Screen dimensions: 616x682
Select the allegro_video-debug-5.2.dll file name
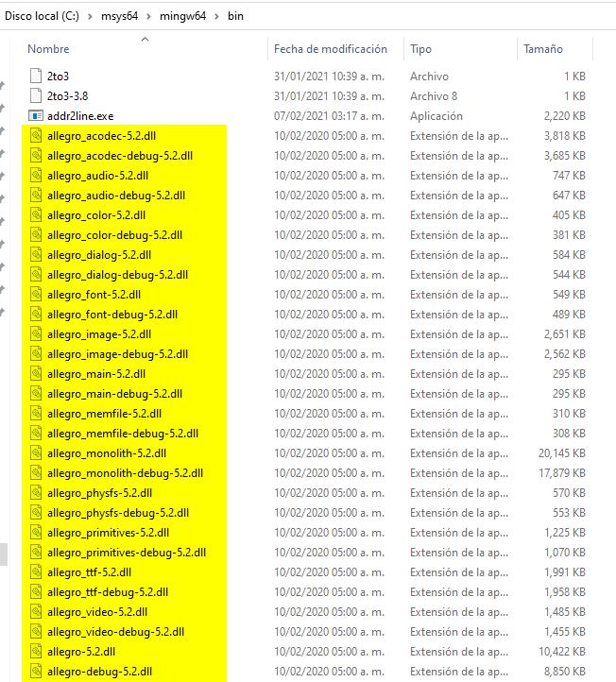tap(115, 632)
